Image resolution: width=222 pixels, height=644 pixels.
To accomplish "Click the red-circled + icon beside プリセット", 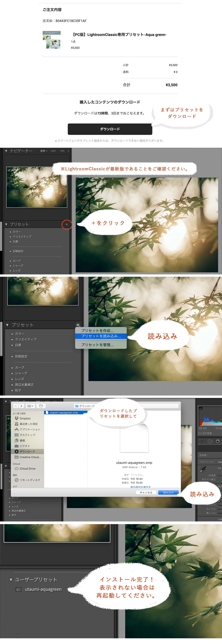I will [x=67, y=224].
